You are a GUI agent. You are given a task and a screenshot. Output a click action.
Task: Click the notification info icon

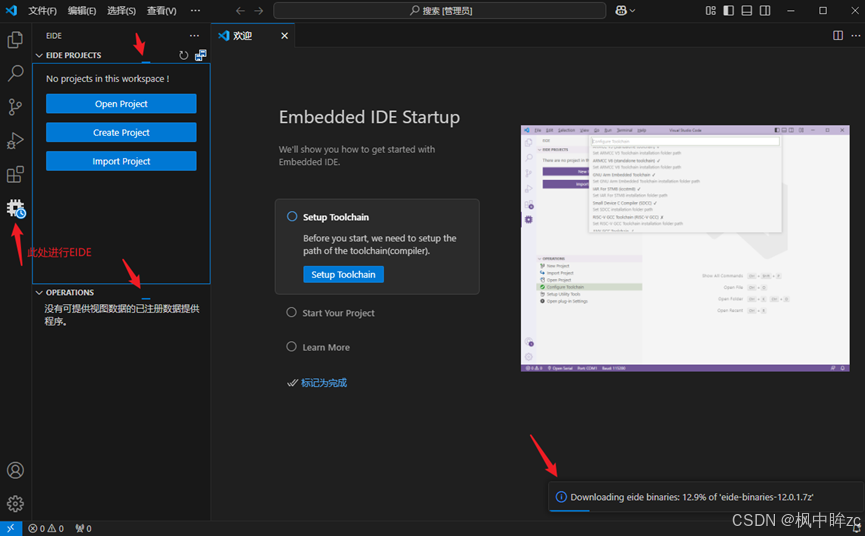561,497
